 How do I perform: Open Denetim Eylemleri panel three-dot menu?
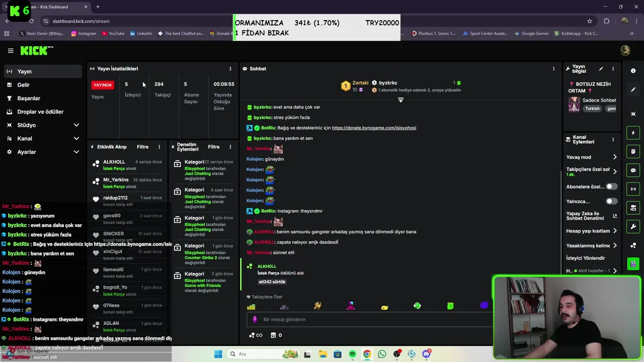(230, 147)
